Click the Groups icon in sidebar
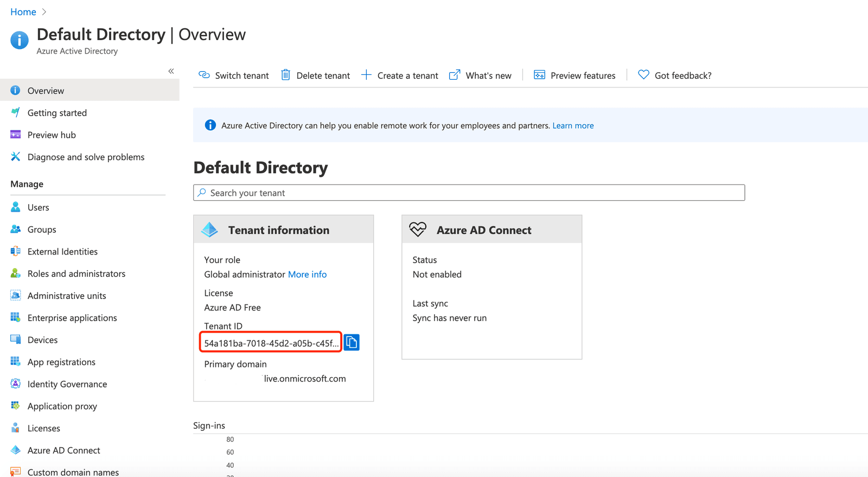 click(x=15, y=229)
